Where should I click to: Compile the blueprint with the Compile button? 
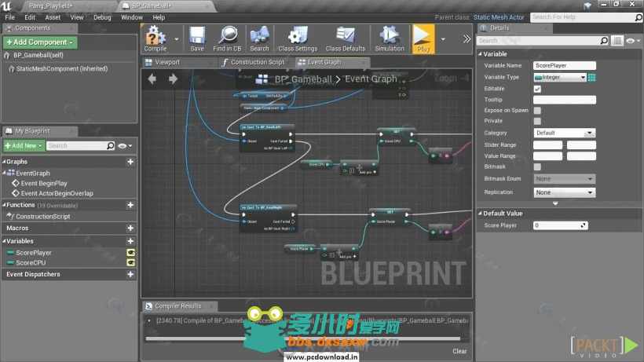coord(156,38)
